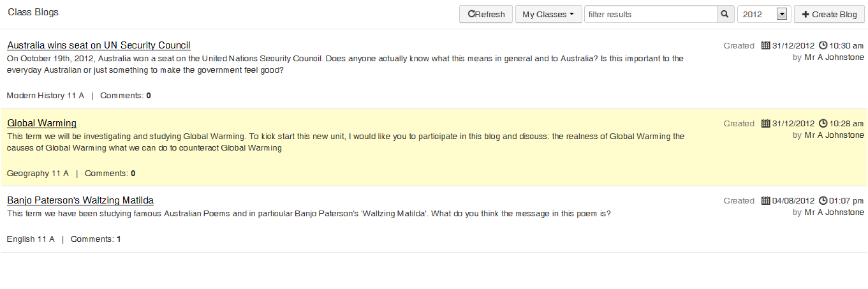Click clock icon beside 10:30 am
Viewport: 868px width, 289px height.
[823, 46]
